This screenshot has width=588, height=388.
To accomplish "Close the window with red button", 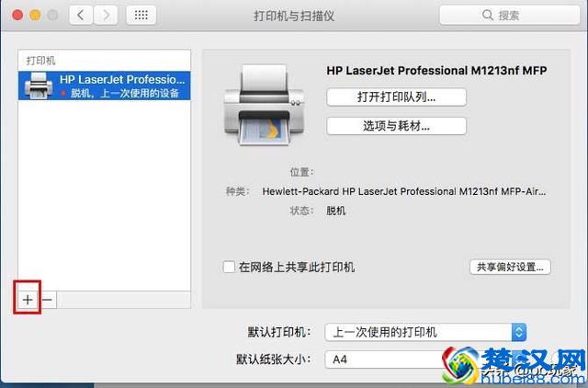I will click(18, 16).
